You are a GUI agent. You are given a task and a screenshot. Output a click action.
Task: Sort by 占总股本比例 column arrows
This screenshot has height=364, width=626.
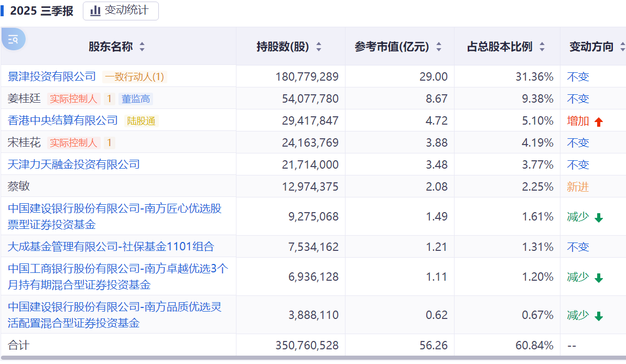click(x=542, y=47)
